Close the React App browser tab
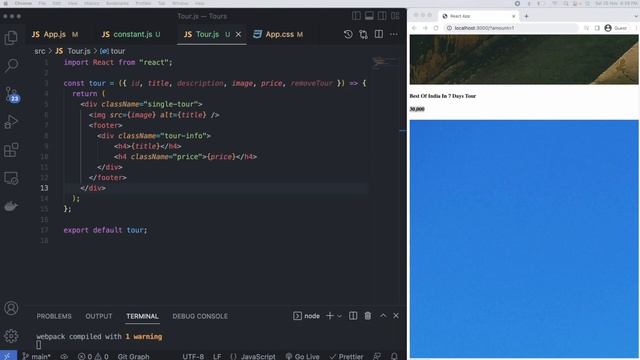 (x=513, y=16)
